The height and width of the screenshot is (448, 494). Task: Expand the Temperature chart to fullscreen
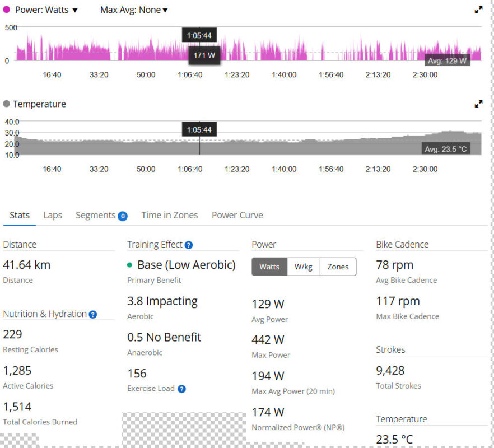point(478,104)
